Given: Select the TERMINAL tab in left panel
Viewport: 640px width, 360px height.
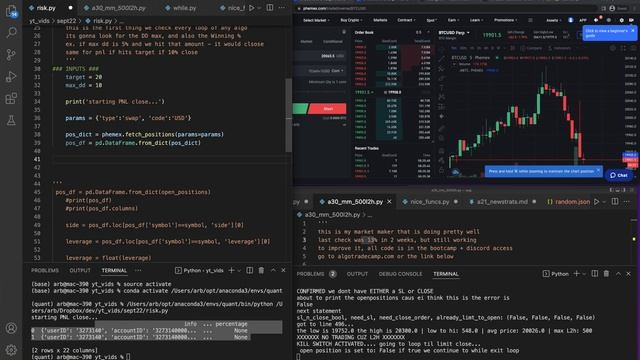Looking at the screenshot, I should click(x=114, y=270).
